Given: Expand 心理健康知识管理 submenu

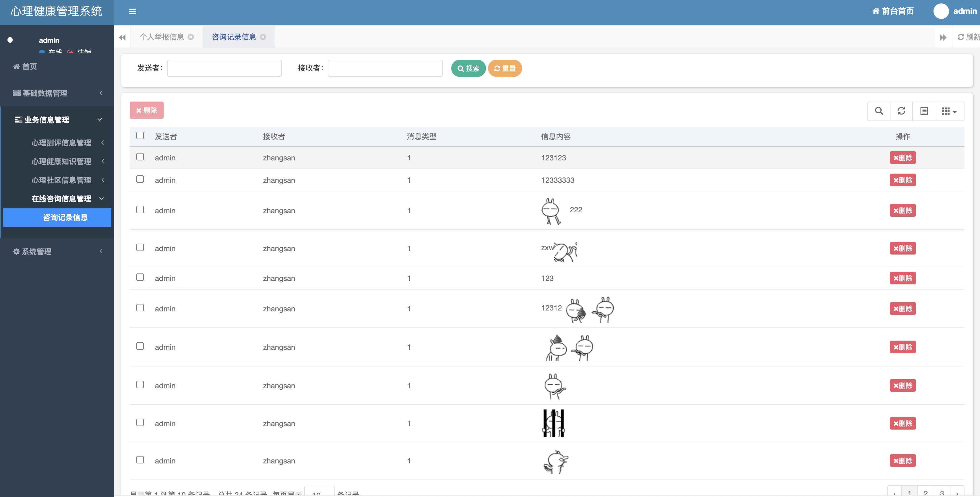Looking at the screenshot, I should 61,161.
